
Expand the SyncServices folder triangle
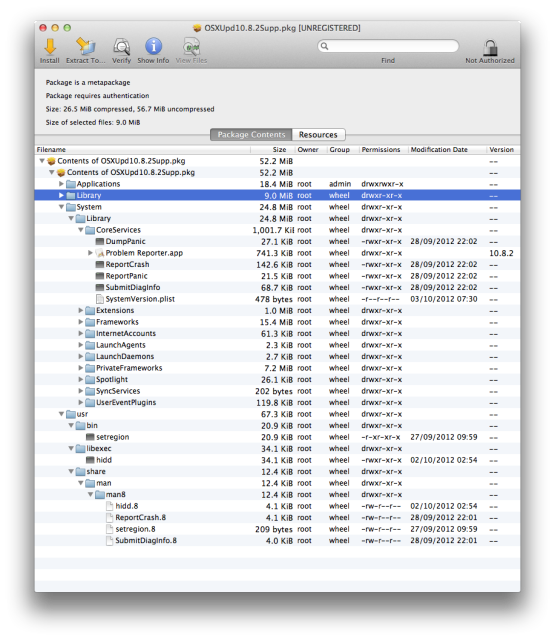click(81, 391)
